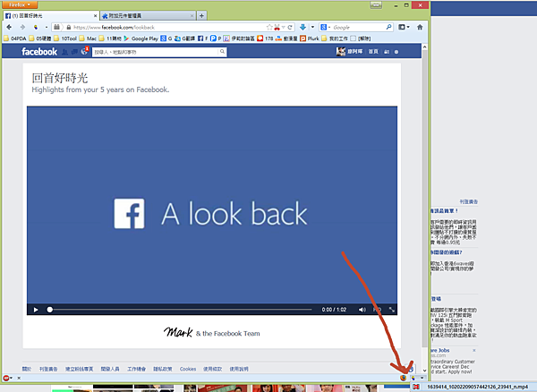The width and height of the screenshot is (537, 392).
Task: Mute the video with speaker icon
Action: pos(362,310)
